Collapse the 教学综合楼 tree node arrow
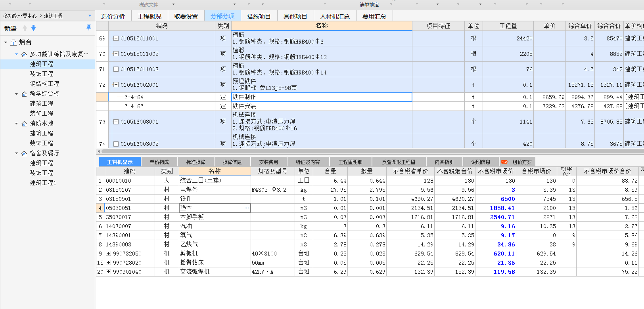The image size is (644, 309). (x=16, y=94)
